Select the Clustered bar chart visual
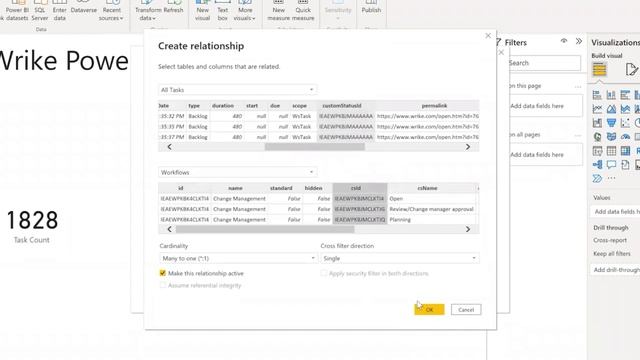Image resolution: width=640 pixels, height=360 pixels. tap(625, 96)
